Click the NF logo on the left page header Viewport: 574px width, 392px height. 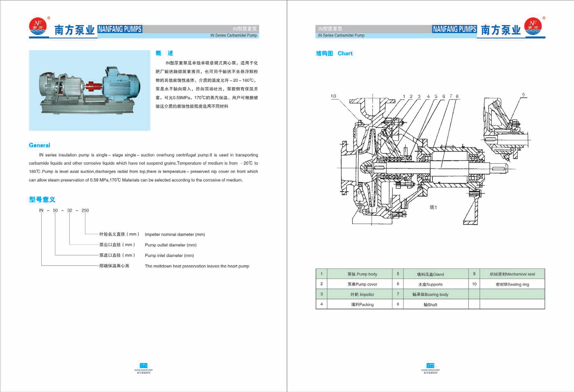(38, 26)
